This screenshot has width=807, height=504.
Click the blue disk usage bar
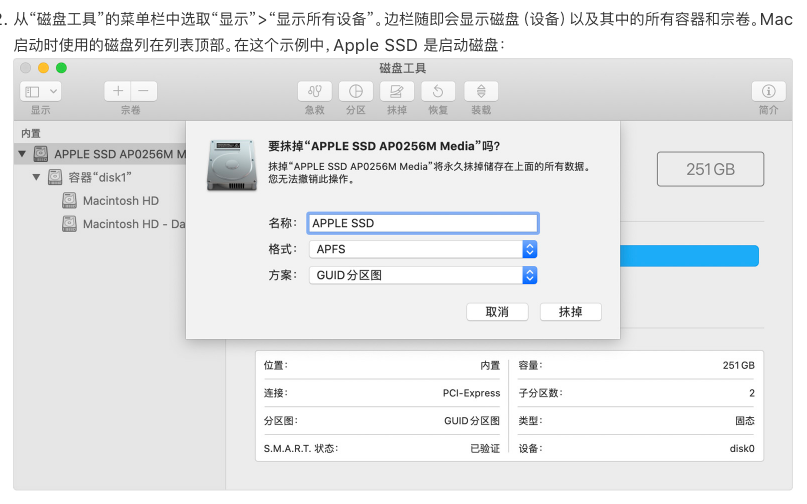click(689, 256)
